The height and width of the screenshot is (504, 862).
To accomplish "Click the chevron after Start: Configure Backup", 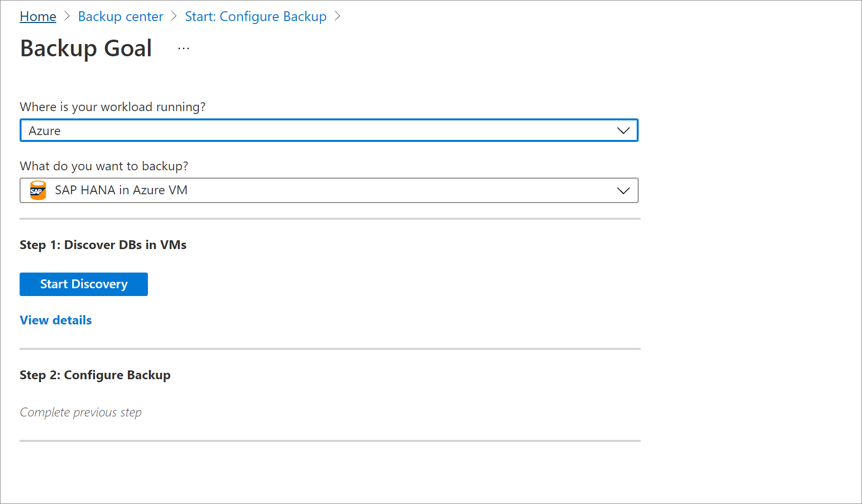I will coord(337,16).
